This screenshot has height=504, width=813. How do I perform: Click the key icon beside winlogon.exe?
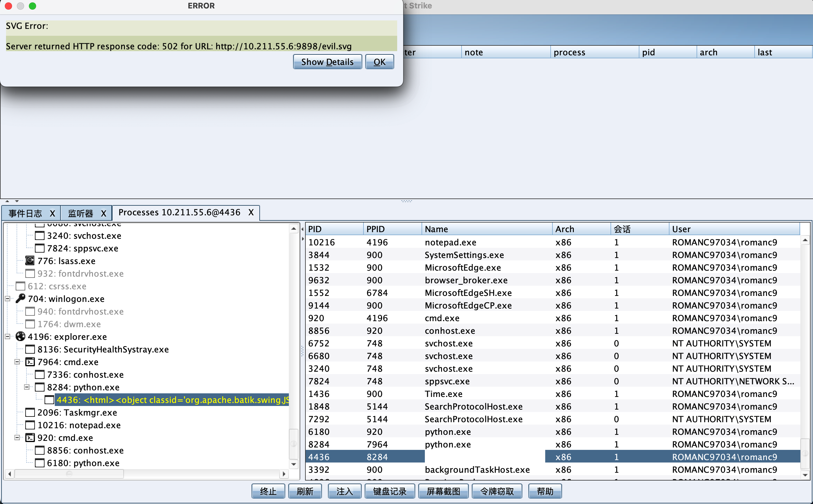coord(20,298)
